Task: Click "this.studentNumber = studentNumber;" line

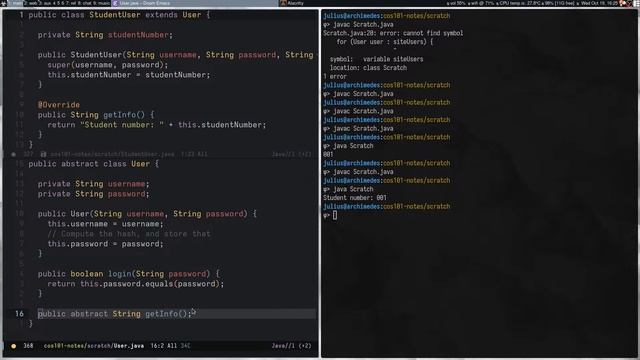Action: pyautogui.click(x=129, y=75)
